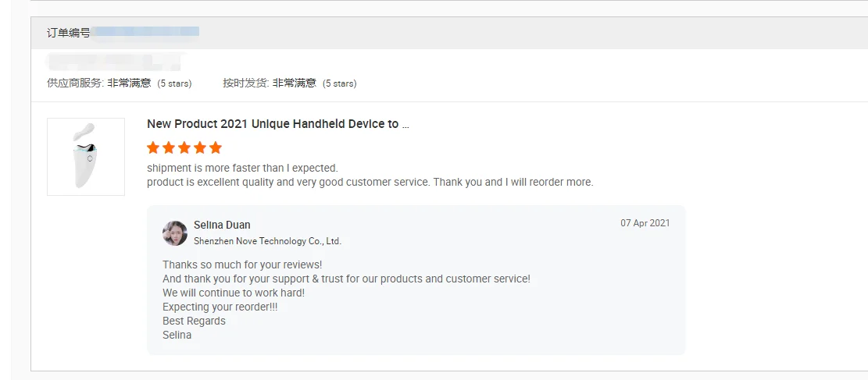Click the 供应商服务 rating text
Viewport: 868px width, 380px height.
(119, 83)
